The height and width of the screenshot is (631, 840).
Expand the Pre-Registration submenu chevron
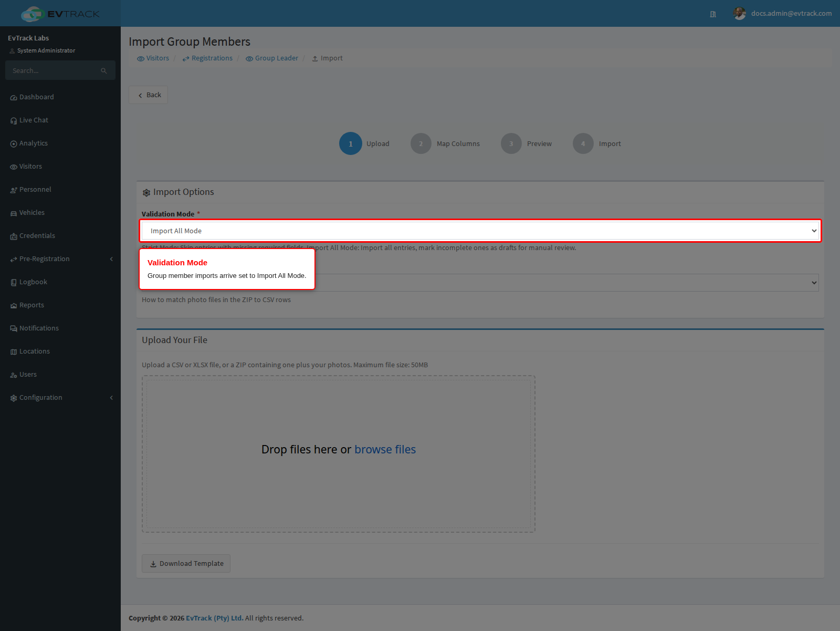(111, 259)
